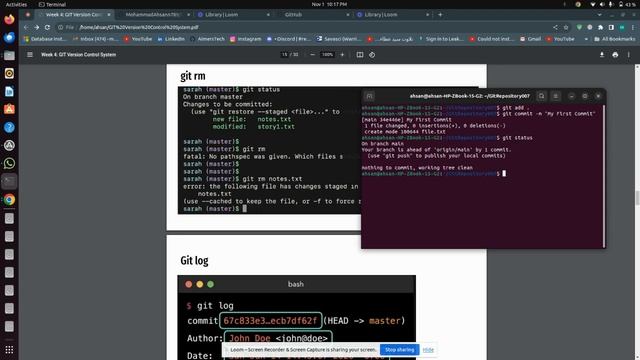Print the PDF document
The image size is (640, 360).
coord(615,54)
